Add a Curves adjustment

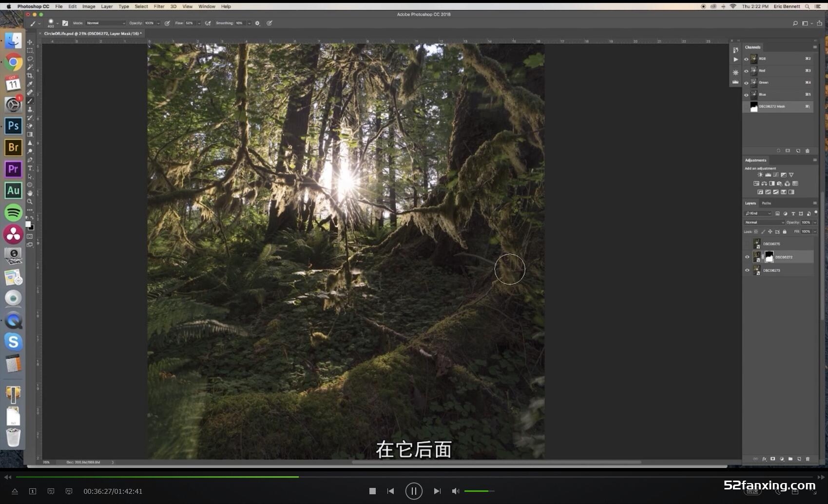tap(775, 175)
